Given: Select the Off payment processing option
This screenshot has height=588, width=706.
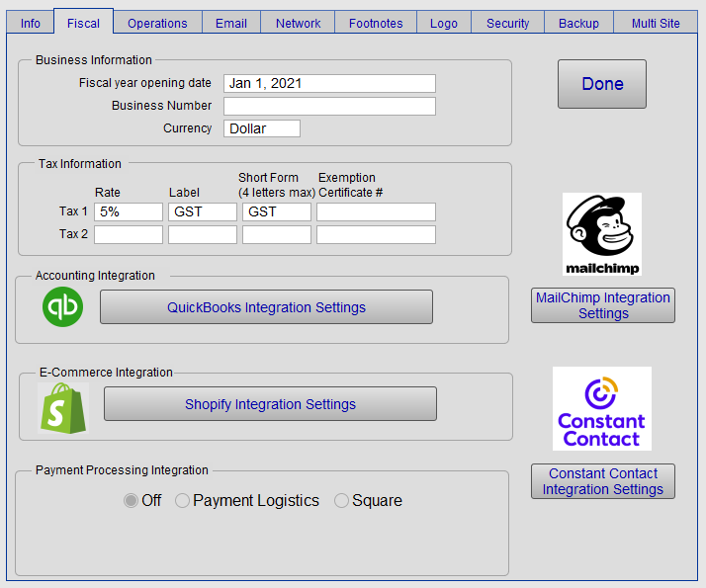Looking at the screenshot, I should coord(131,501).
